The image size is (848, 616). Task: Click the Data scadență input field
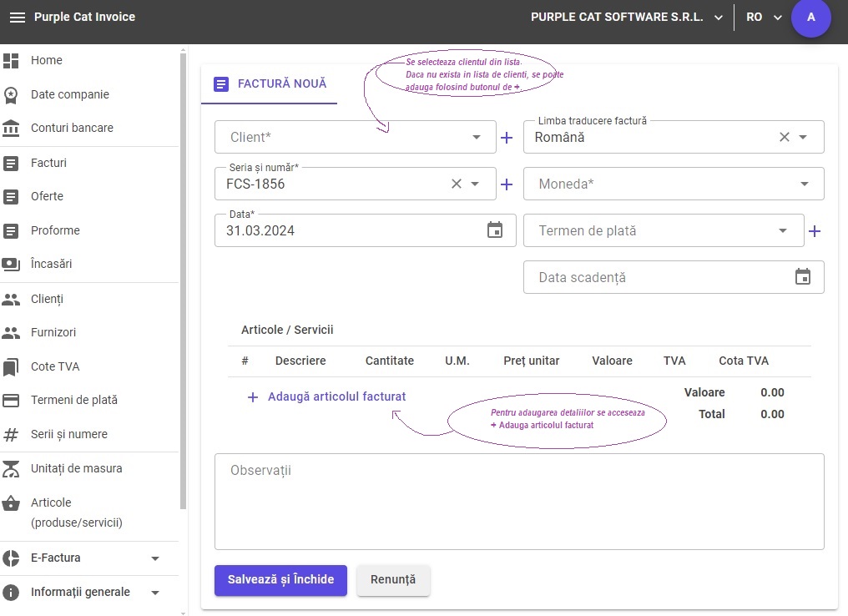(674, 277)
